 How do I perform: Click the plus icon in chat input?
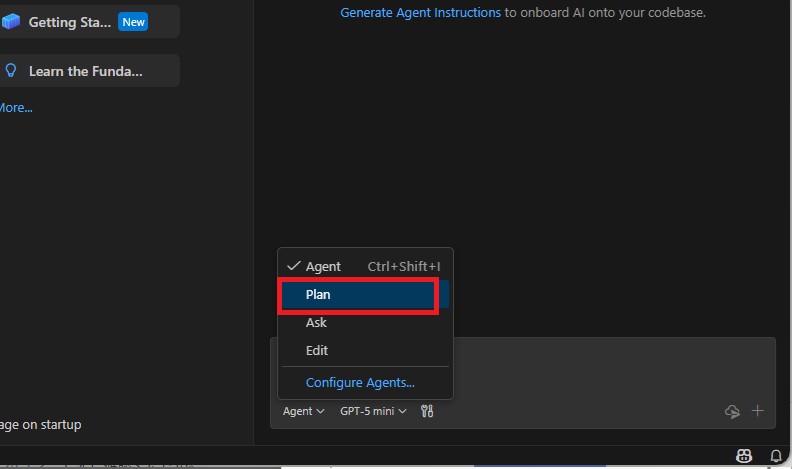coord(757,411)
